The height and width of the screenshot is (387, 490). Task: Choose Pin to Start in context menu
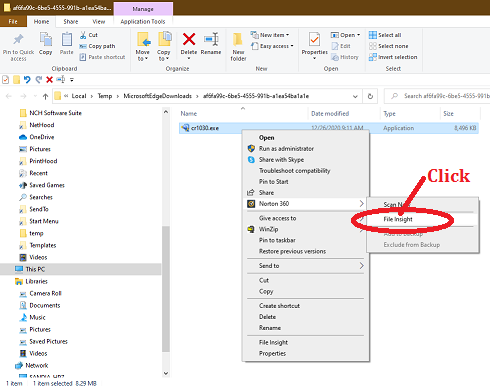(x=273, y=182)
